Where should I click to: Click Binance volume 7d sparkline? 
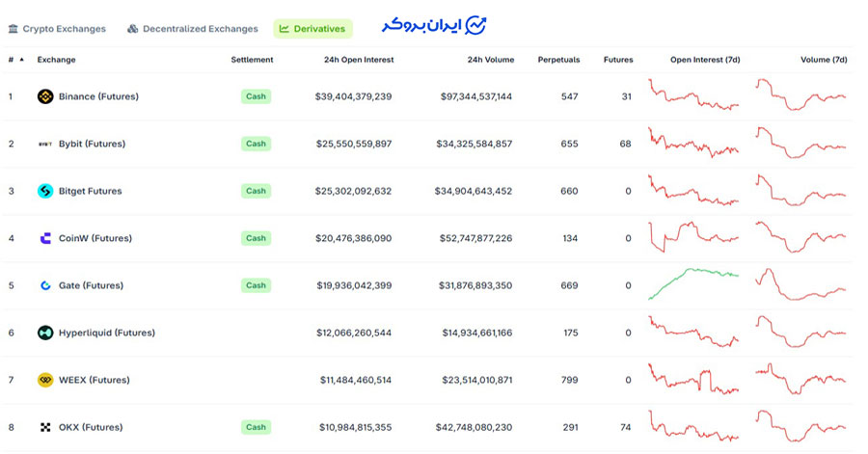tap(800, 95)
